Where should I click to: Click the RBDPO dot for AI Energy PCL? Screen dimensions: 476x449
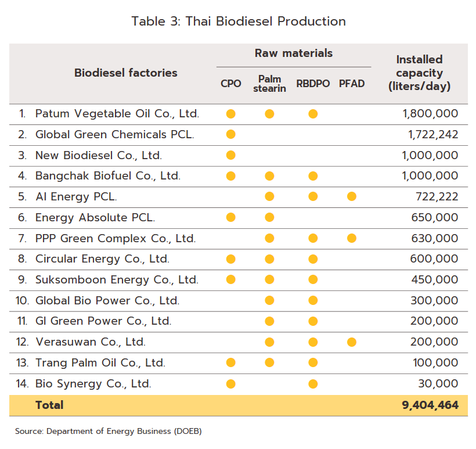[x=313, y=196]
